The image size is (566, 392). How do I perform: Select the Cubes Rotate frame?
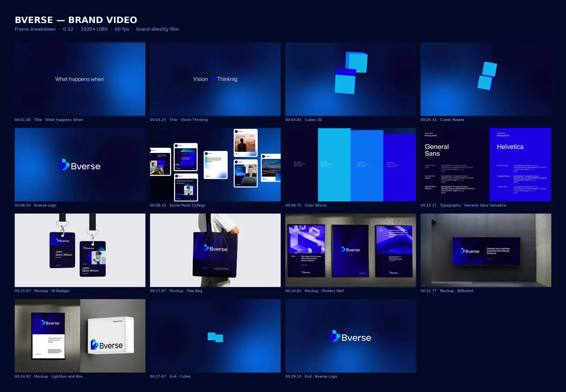[x=486, y=79]
